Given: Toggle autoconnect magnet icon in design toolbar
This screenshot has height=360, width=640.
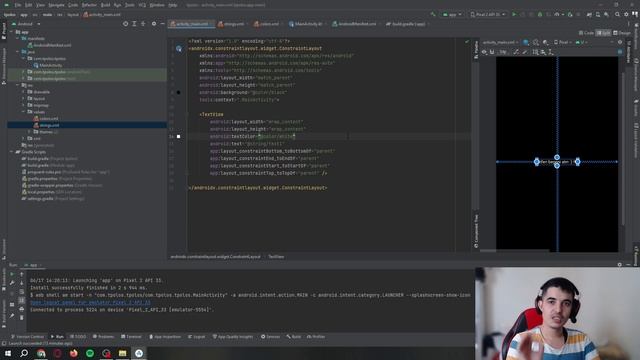Looking at the screenshot, I should tap(492, 52).
